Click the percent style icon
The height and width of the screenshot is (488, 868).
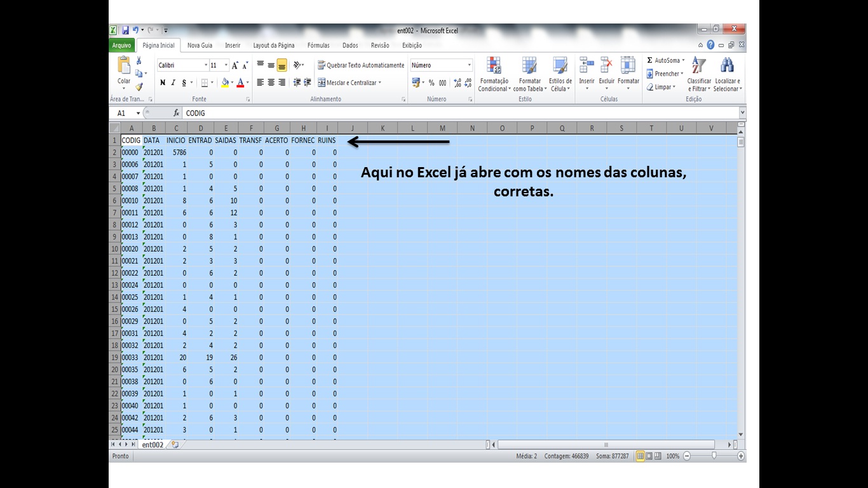pos(431,83)
